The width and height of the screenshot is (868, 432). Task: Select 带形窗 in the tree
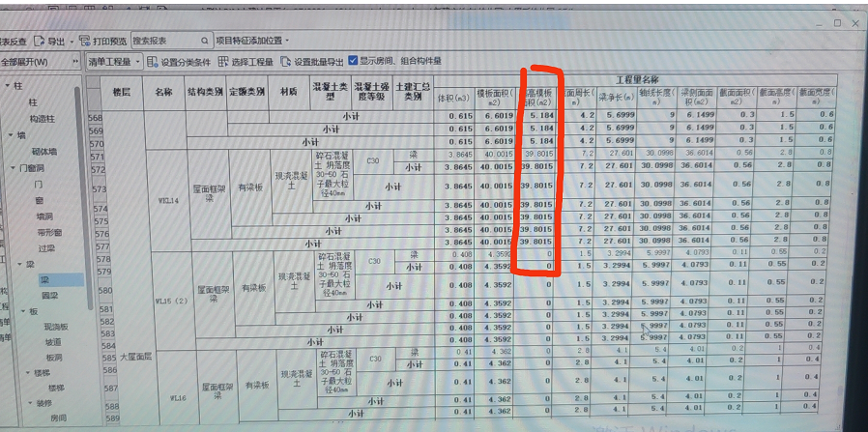tap(50, 232)
